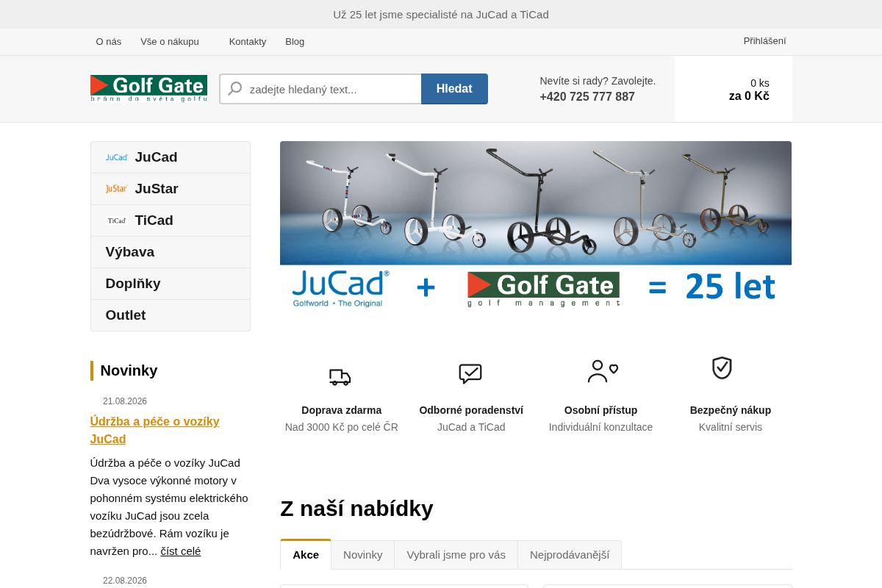Click the person with heart icon
The width and height of the screenshot is (882, 588).
[603, 371]
